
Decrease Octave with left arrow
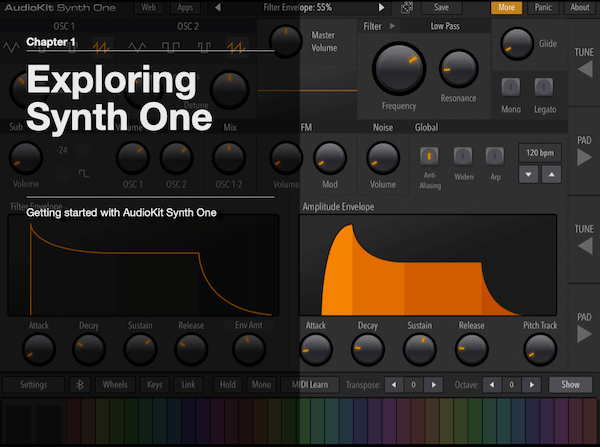492,385
